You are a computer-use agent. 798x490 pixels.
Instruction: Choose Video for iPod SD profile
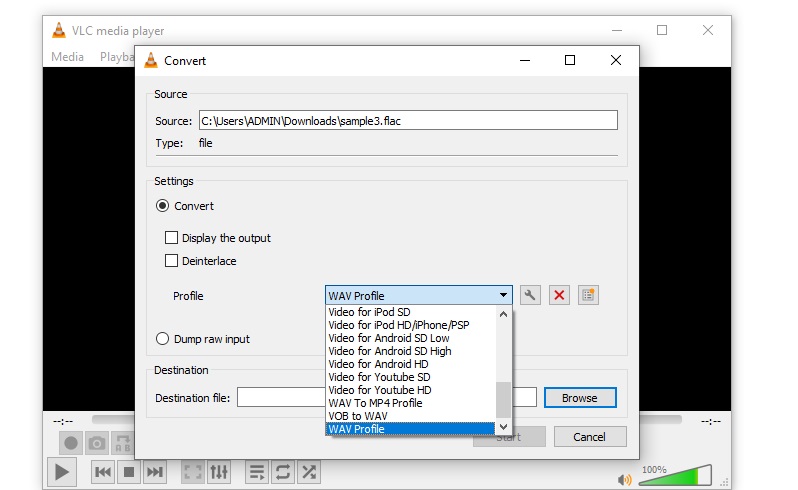[x=410, y=312]
